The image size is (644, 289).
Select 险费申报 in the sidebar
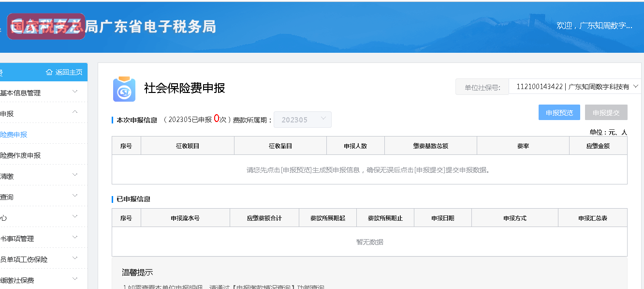14,135
